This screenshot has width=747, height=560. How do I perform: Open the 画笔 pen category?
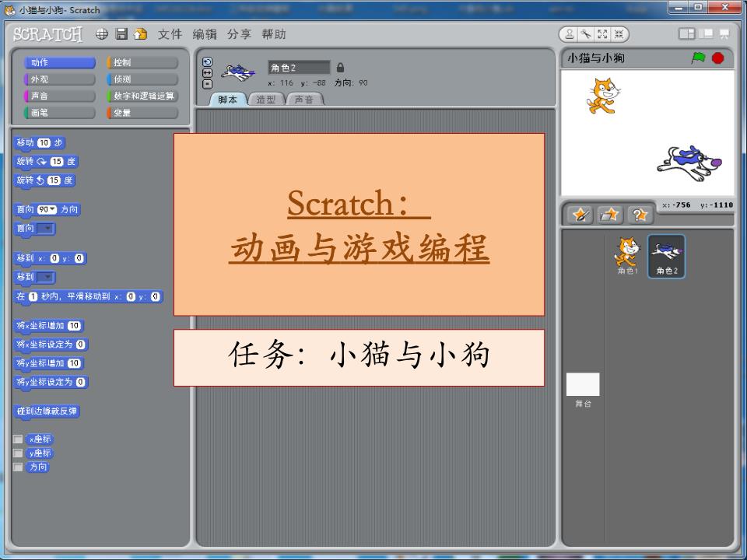(x=60, y=112)
